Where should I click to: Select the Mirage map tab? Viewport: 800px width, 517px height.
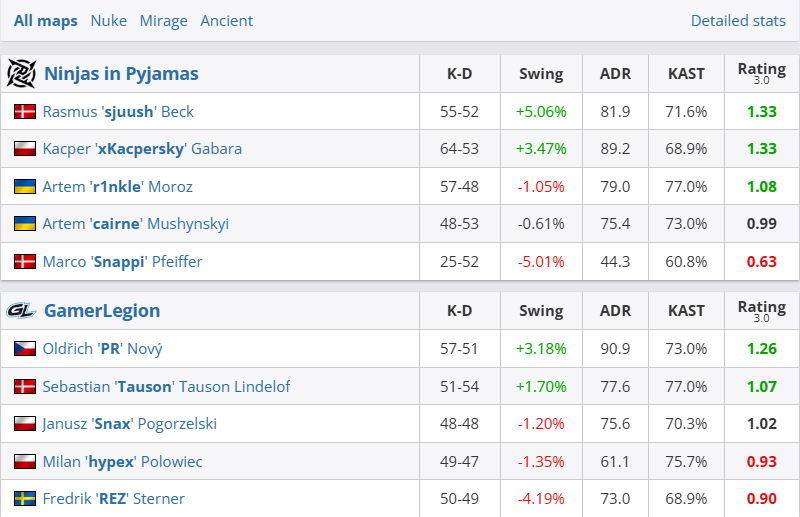tap(163, 21)
